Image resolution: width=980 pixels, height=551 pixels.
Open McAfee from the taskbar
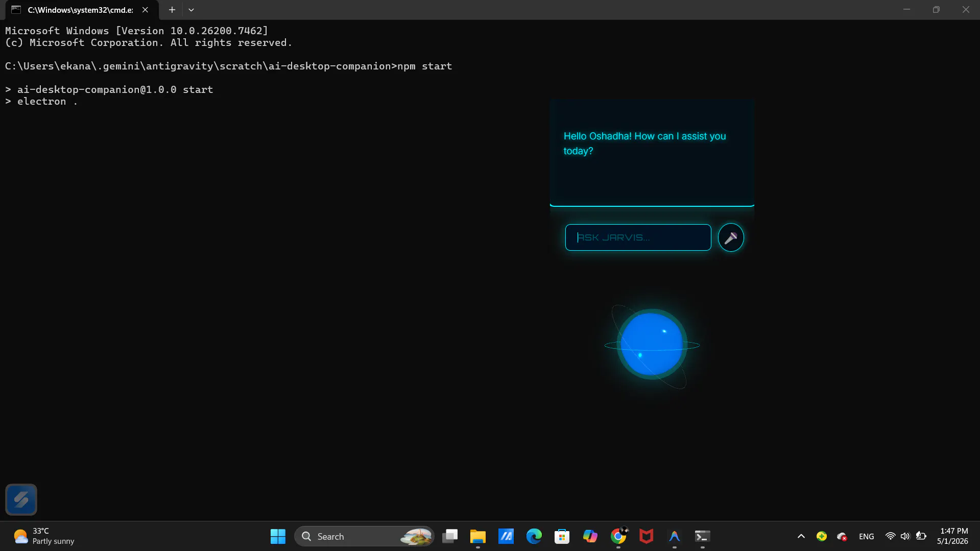647,536
